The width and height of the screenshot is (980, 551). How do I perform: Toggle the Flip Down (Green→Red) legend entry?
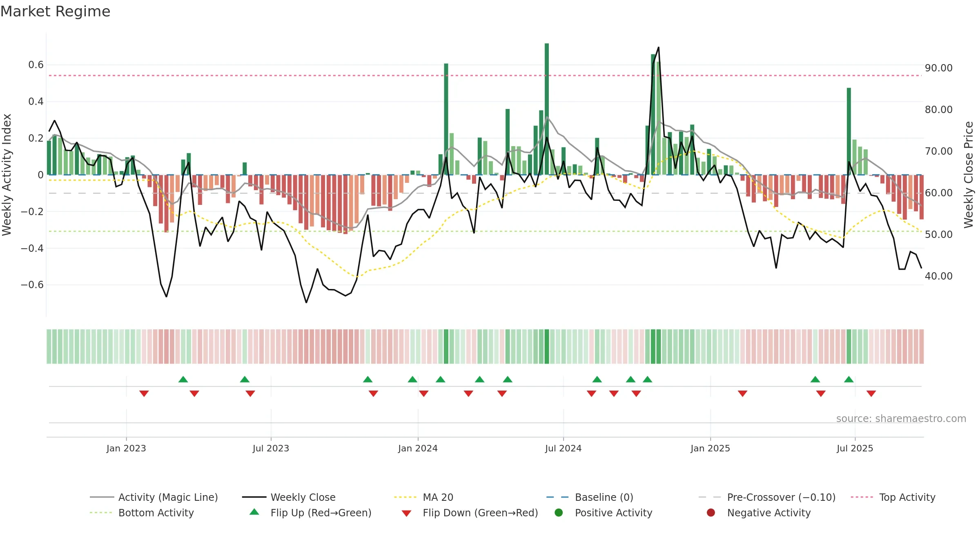point(470,513)
